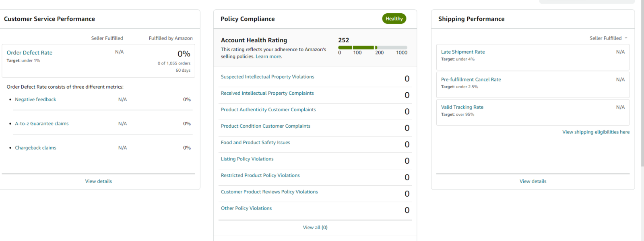View details for Shipping Performance

tap(533, 181)
